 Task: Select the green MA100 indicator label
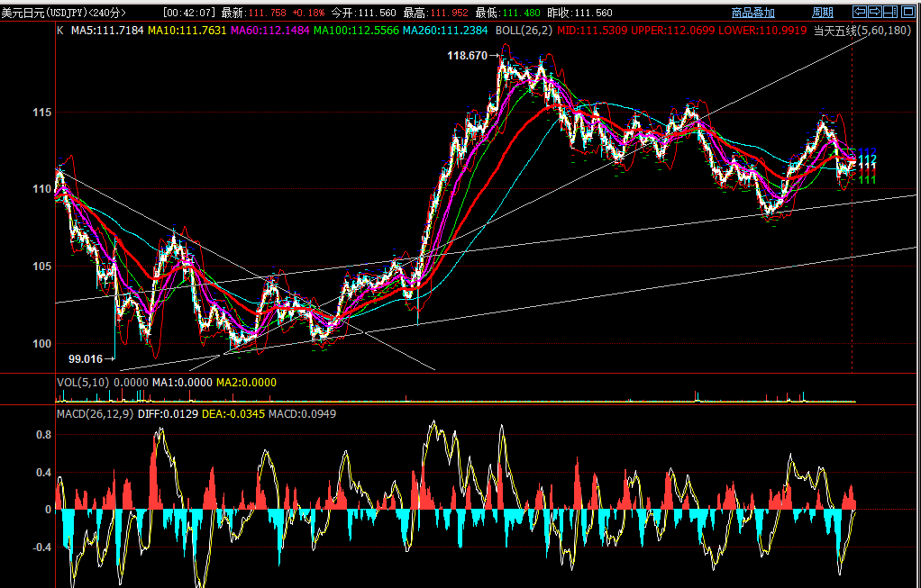[x=356, y=31]
